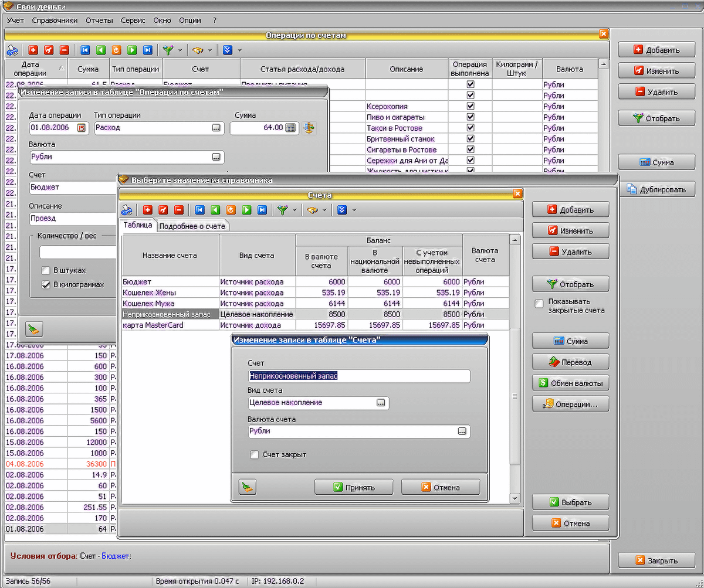Add record icon in Операции по счетам toolbar

[x=33, y=50]
